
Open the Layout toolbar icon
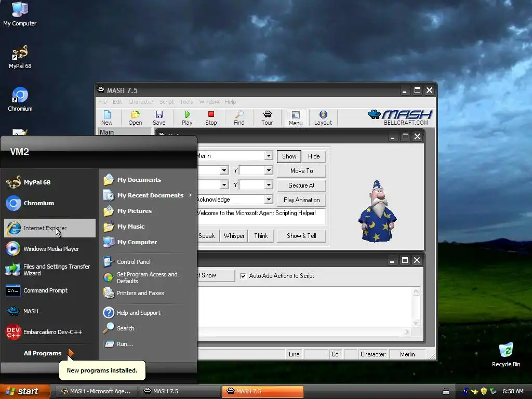(323, 117)
